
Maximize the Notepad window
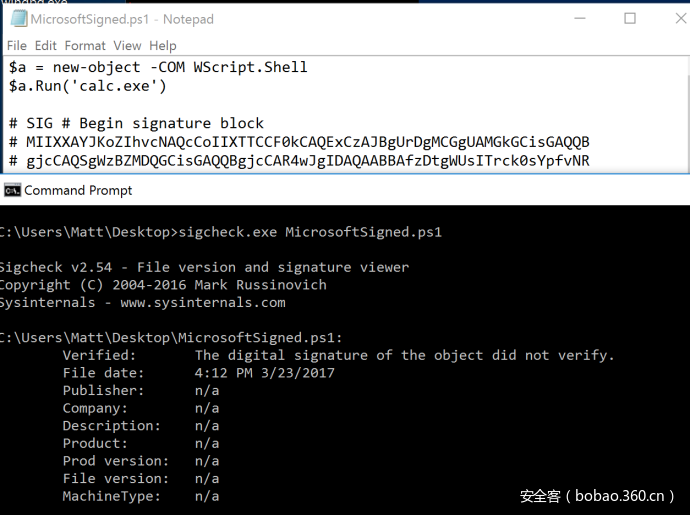pyautogui.click(x=630, y=18)
